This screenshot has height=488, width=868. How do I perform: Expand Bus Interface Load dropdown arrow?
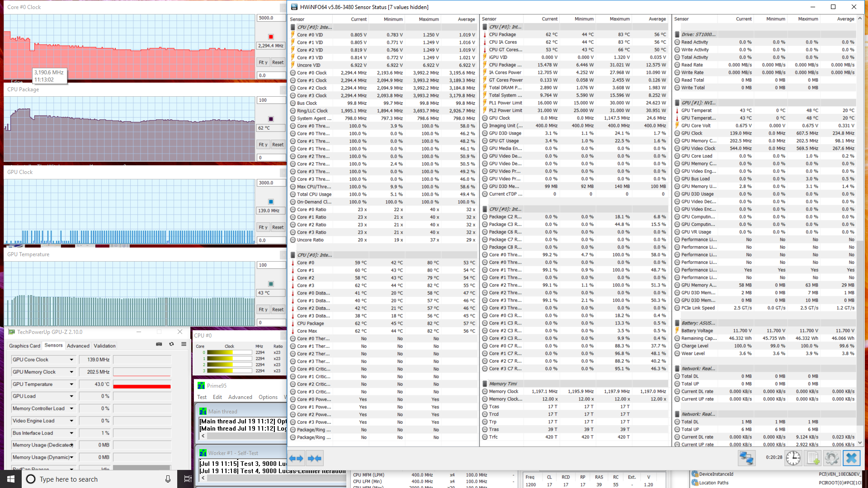[71, 433]
